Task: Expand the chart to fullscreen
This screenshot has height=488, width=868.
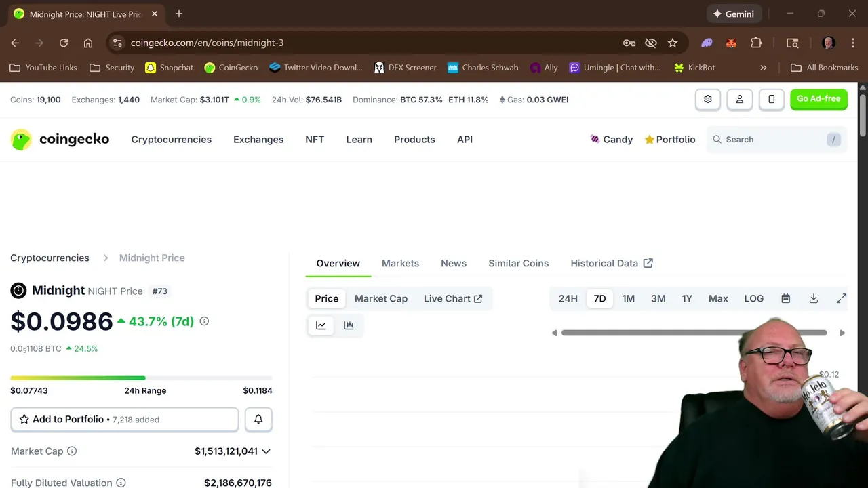Action: pyautogui.click(x=842, y=298)
